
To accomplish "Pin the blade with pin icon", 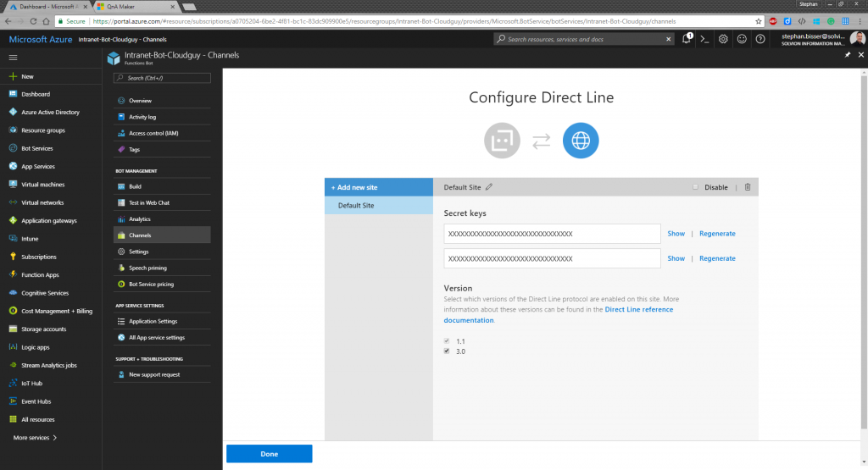I will click(848, 55).
